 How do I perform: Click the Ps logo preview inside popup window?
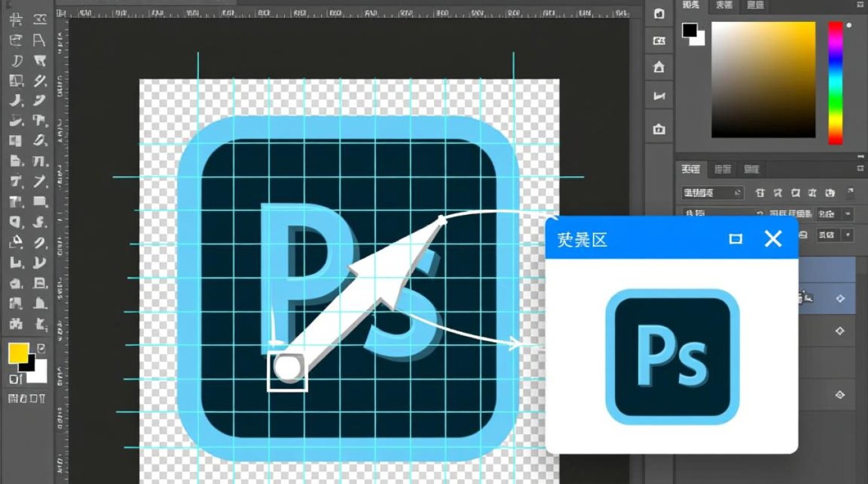click(x=672, y=357)
